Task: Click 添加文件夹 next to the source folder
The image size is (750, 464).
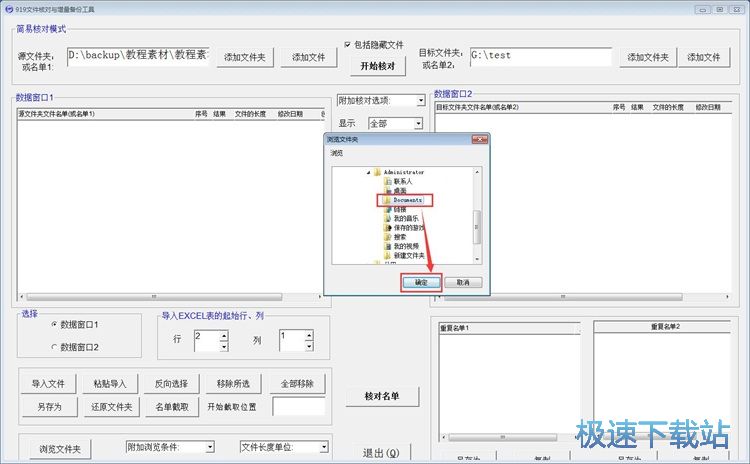Action: tap(245, 57)
